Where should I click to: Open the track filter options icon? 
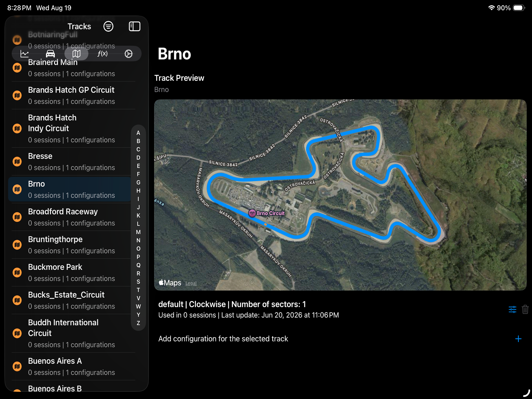(108, 26)
